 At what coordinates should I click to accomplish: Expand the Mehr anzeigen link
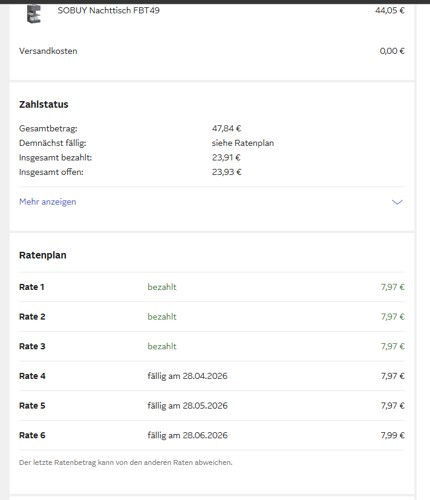(48, 202)
